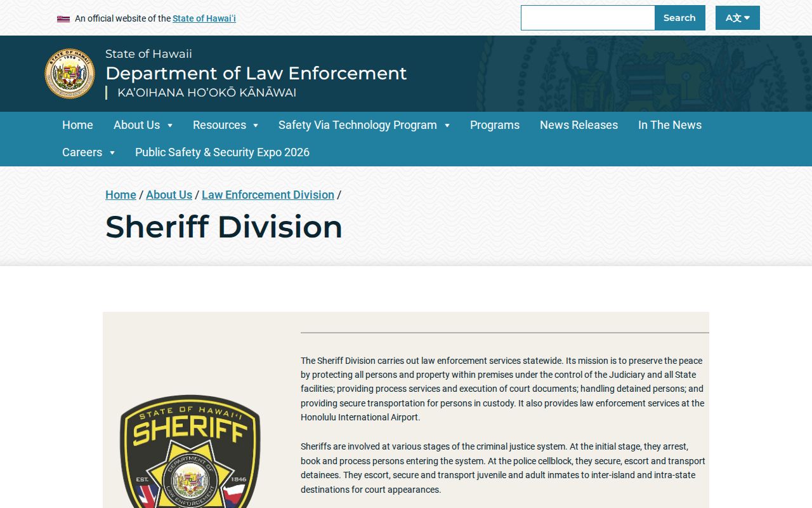Click the Search button
This screenshot has width=812, height=508.
click(x=679, y=18)
